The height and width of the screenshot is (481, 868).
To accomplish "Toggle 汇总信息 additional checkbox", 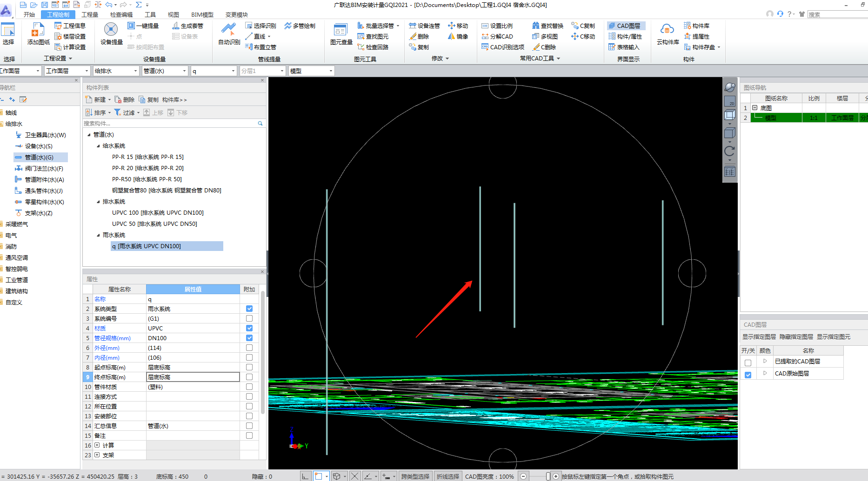I will (249, 426).
